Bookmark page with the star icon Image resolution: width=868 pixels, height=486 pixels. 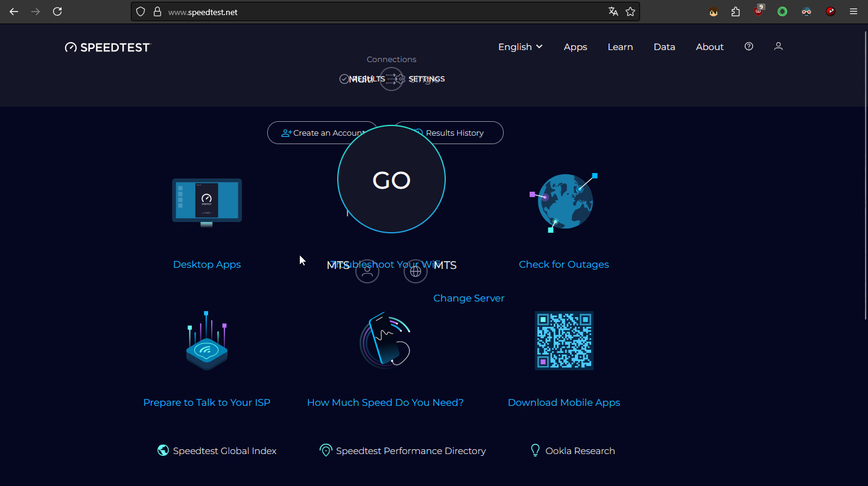[630, 11]
